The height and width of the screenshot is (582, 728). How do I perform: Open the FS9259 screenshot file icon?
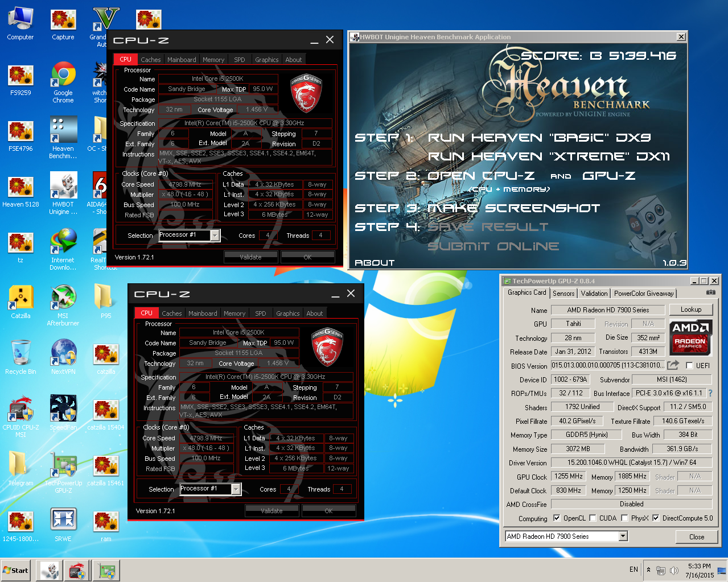pos(20,80)
